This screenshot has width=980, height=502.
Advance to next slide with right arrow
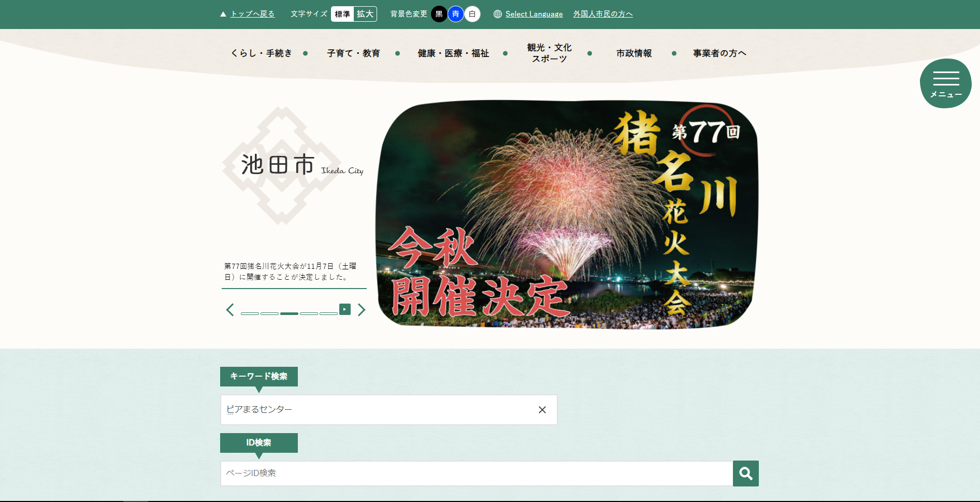coord(362,310)
